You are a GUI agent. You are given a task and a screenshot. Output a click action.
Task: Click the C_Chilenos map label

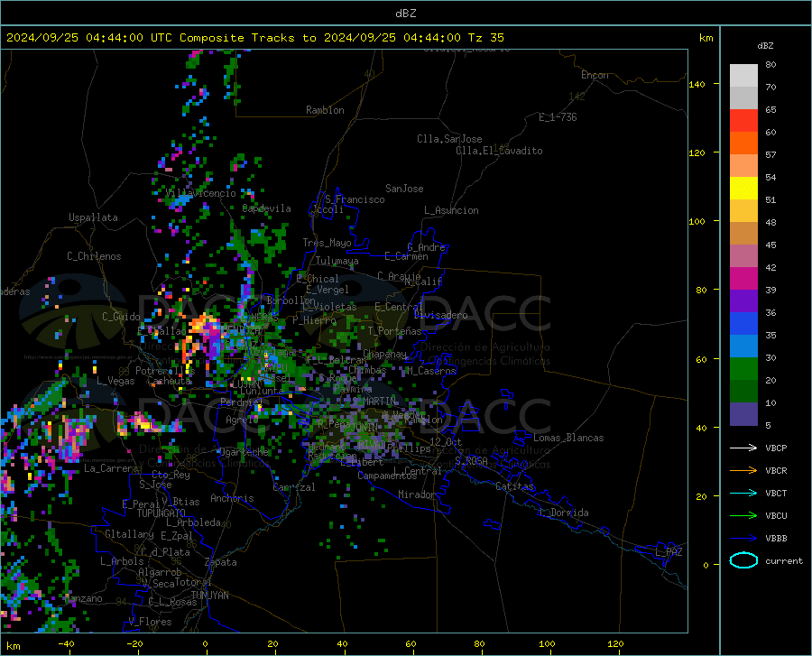tap(94, 256)
